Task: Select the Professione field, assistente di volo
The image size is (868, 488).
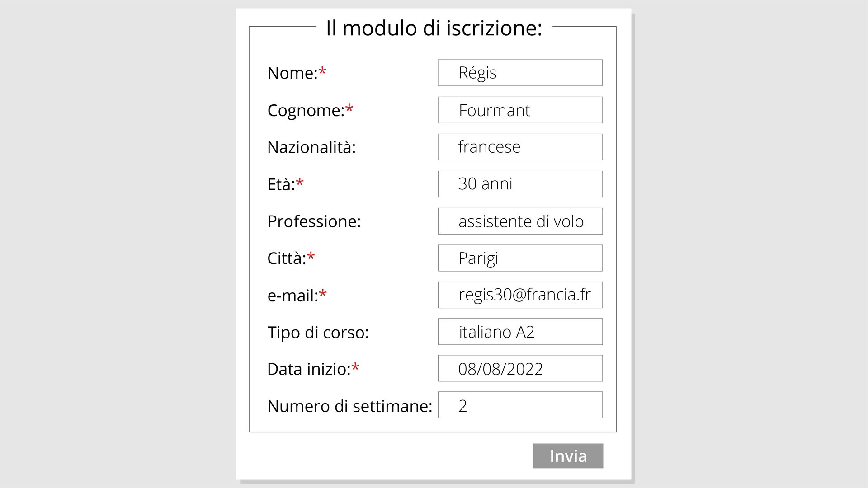Action: coord(520,221)
